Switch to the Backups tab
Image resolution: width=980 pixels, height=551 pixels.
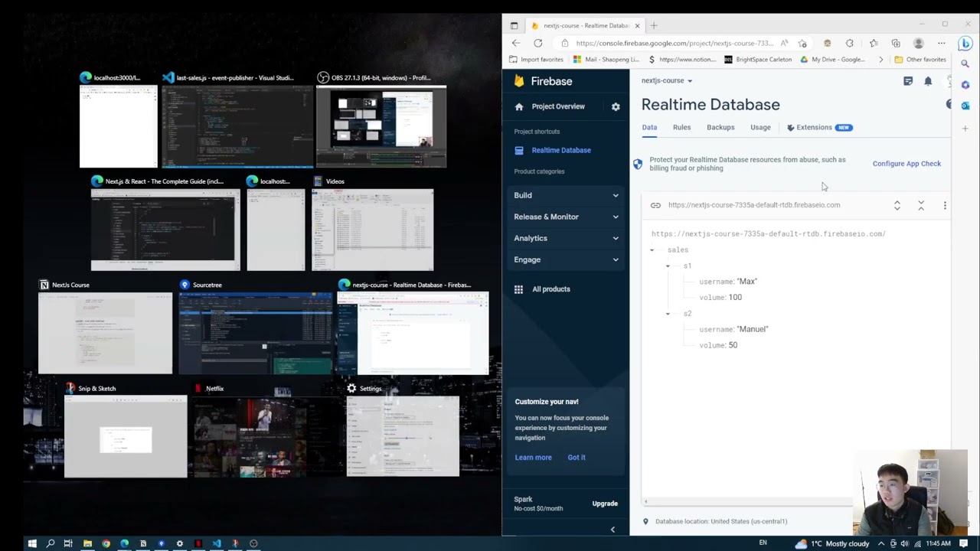coord(720,128)
